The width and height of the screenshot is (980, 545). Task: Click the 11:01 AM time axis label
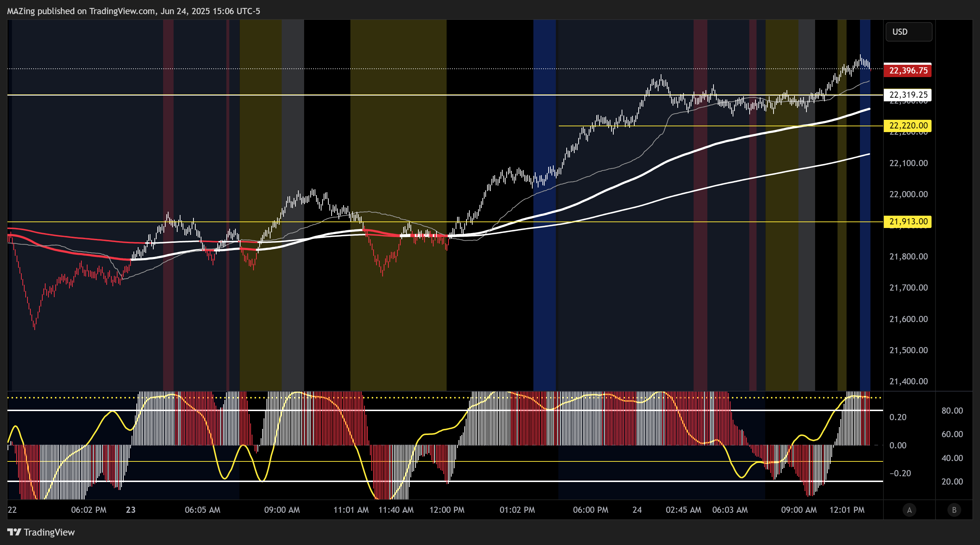click(x=351, y=510)
